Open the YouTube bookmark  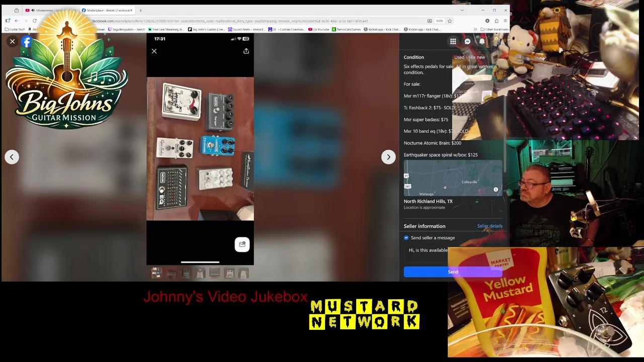tap(319, 29)
